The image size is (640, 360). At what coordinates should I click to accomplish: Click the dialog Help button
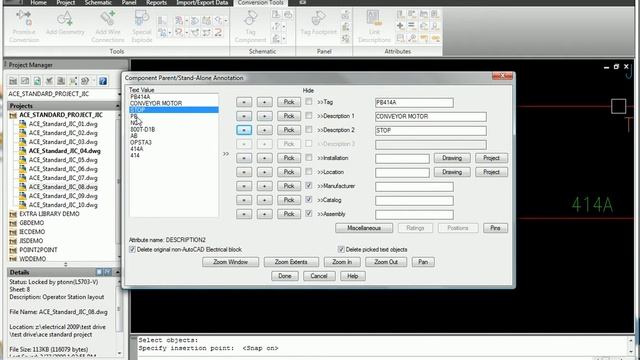pos(353,276)
